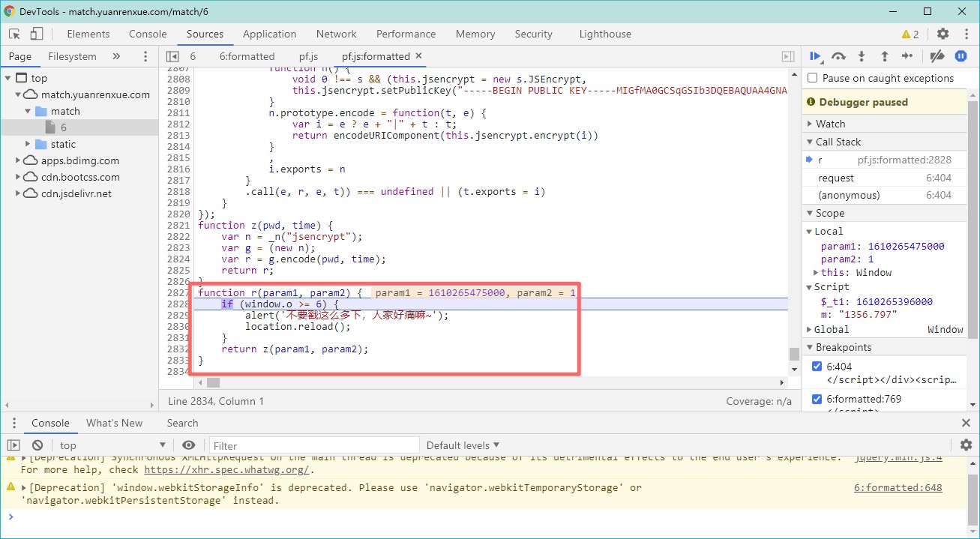980x539 pixels.
Task: Uncheck the 6:formatted:769 breakpoint
Action: pyautogui.click(x=817, y=399)
